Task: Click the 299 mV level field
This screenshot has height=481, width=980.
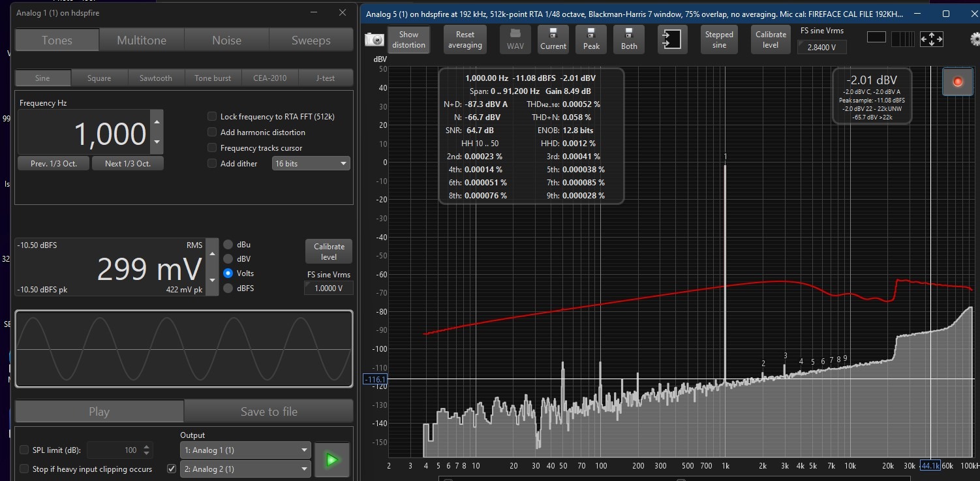Action: (110, 267)
